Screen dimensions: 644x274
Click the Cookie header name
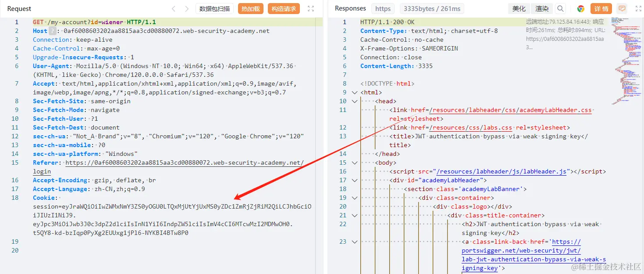pos(44,198)
